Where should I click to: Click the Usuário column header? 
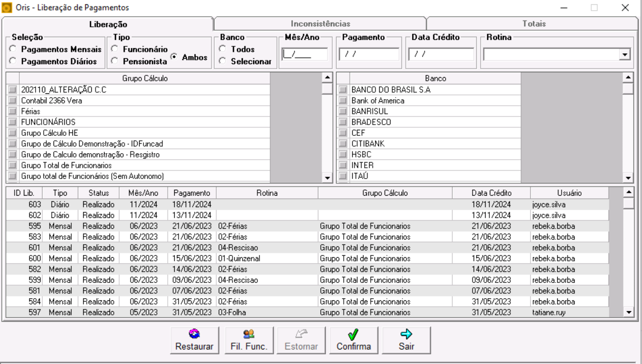570,193
